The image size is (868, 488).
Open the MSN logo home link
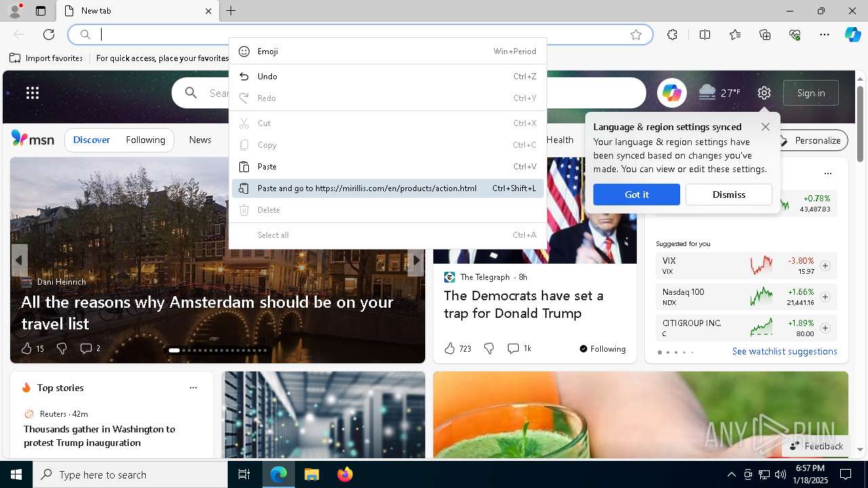click(33, 139)
